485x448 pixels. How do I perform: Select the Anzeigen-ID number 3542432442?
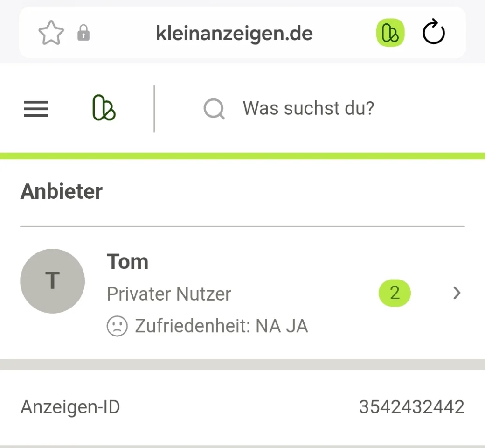coord(412,407)
